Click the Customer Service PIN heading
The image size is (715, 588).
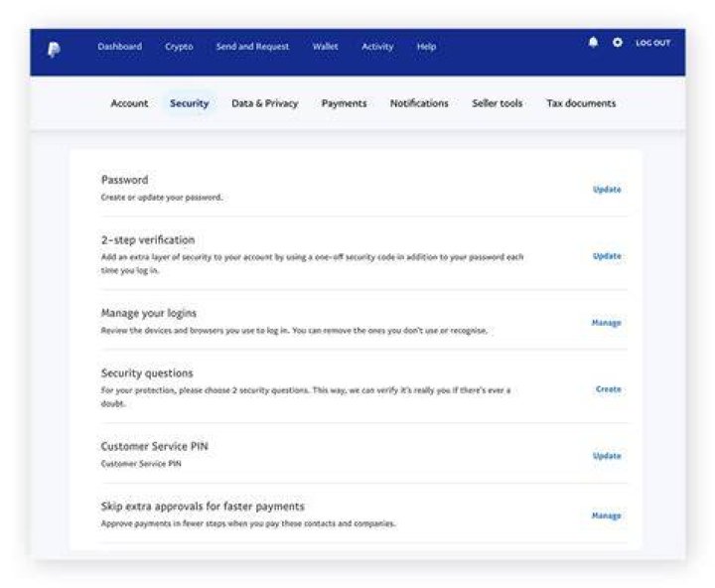point(154,446)
